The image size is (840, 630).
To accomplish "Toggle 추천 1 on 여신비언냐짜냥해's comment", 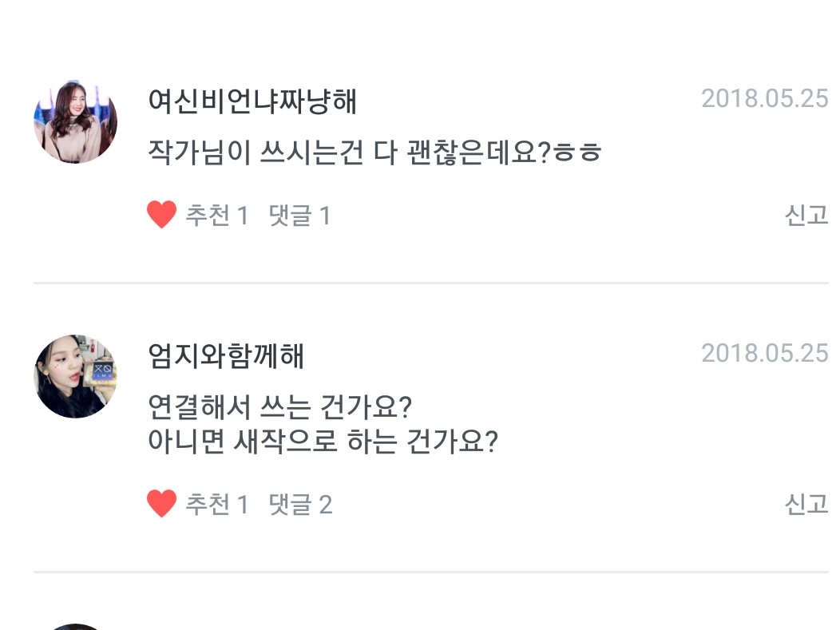I will 217,216.
